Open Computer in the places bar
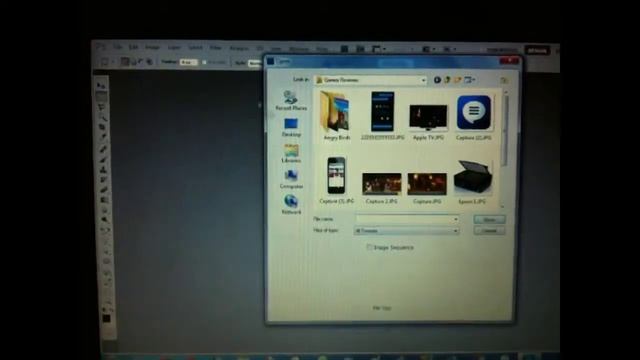This screenshot has height=360, width=640. click(x=291, y=179)
